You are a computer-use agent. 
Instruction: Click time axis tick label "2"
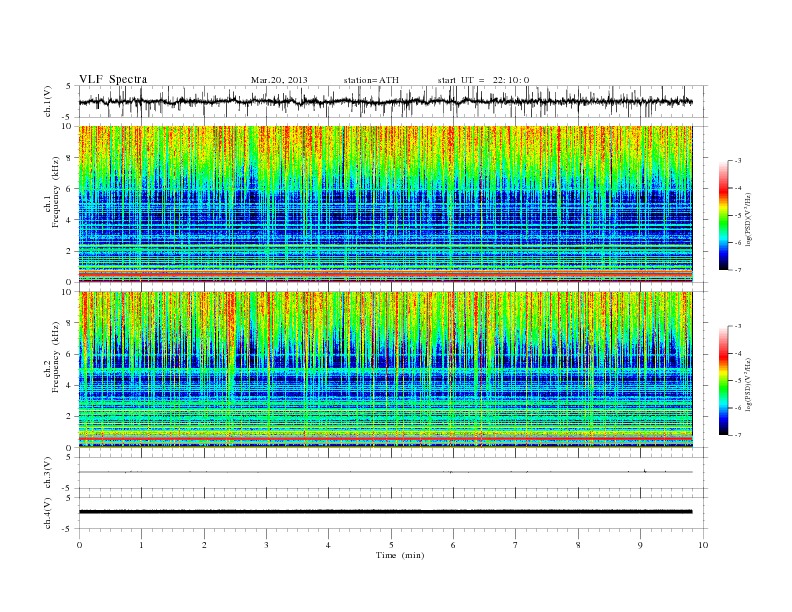pos(204,545)
